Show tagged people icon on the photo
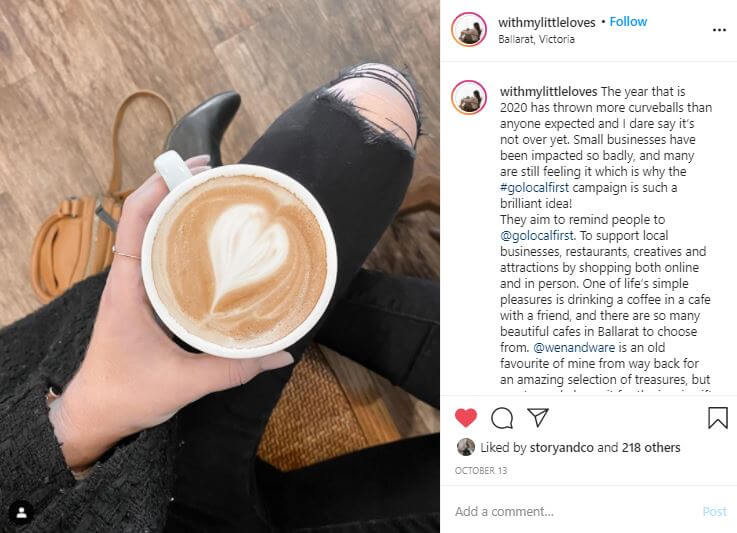 point(21,513)
